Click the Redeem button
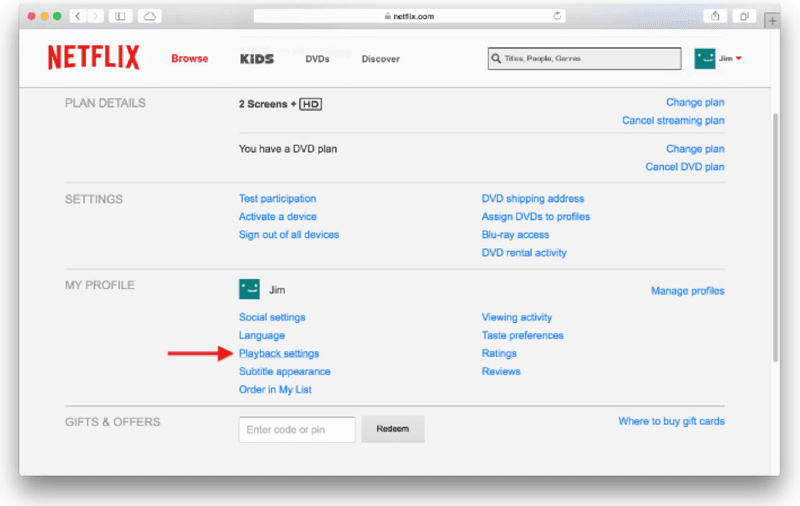 pos(393,429)
